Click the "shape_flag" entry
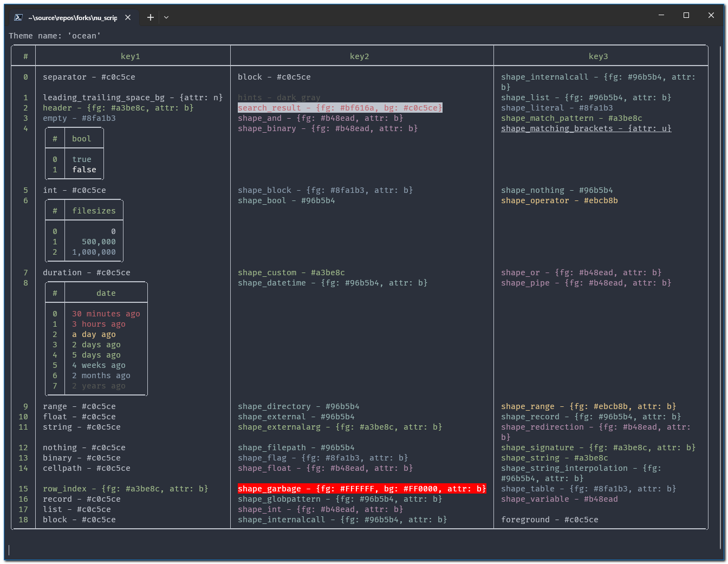The height and width of the screenshot is (564, 728). (x=323, y=458)
